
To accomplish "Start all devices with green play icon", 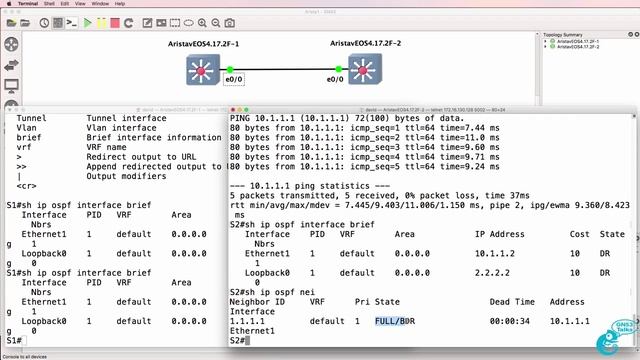I will 87,23.
